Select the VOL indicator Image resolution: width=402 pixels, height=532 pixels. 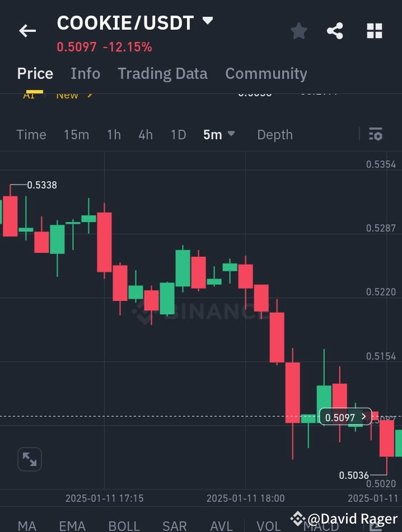[269, 526]
